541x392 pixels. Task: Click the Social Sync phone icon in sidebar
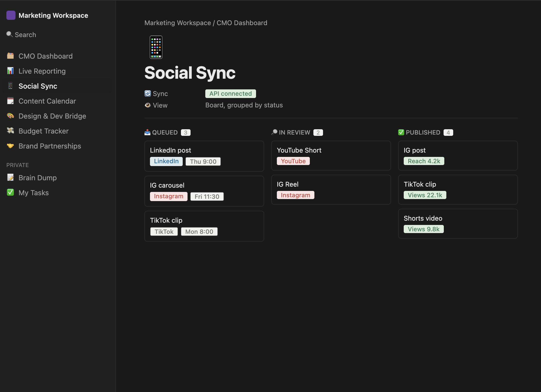(x=10, y=86)
